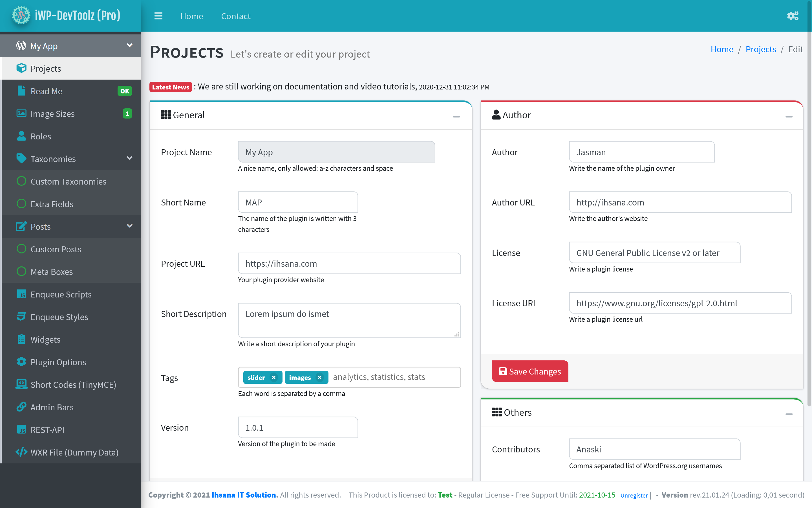Collapse the Taxonomies submenu chevron
812x508 pixels.
click(129, 158)
